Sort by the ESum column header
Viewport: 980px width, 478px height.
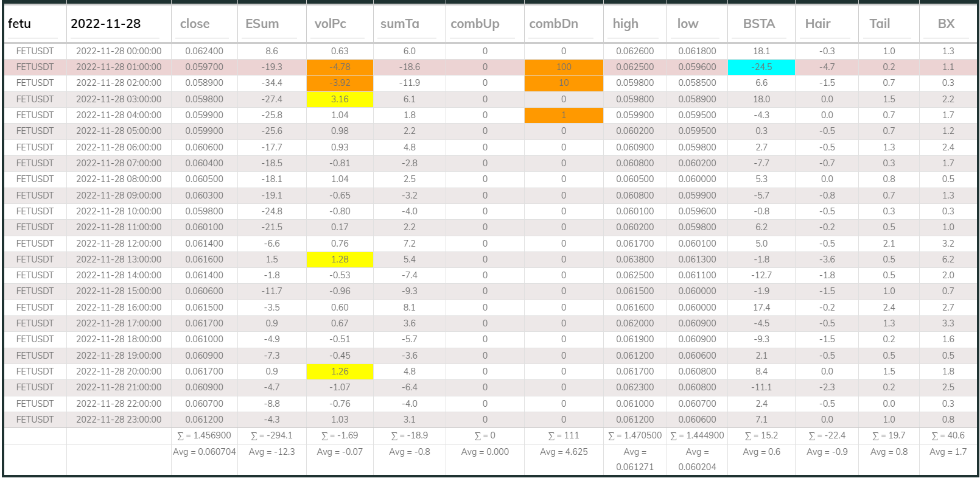(x=262, y=24)
